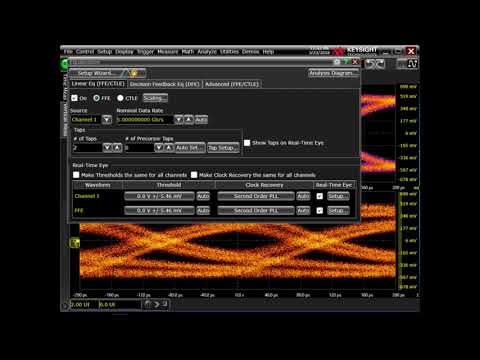480x360 pixels.
Task: Expand the Source Channel 1 dropdown
Action: 107,119
